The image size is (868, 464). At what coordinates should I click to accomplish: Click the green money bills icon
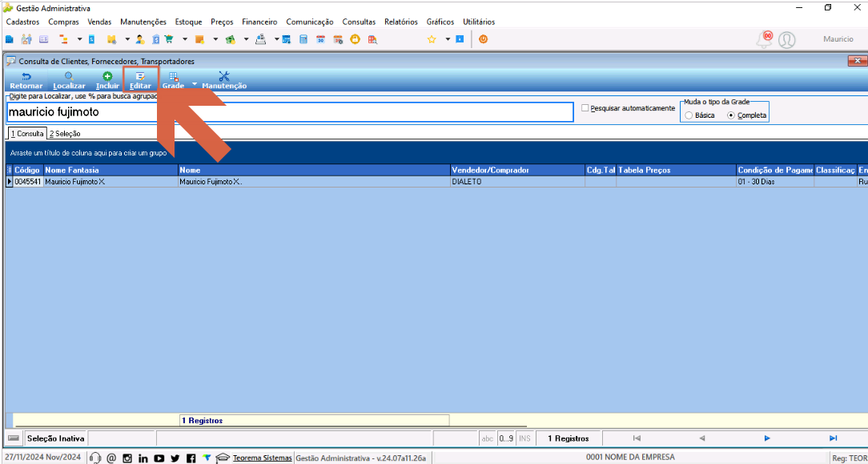pos(231,39)
